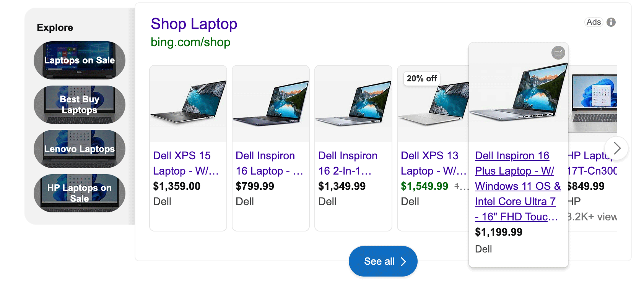The width and height of the screenshot is (644, 288).
Task: Select the HP Laptops on Sale tile
Action: [x=79, y=193]
